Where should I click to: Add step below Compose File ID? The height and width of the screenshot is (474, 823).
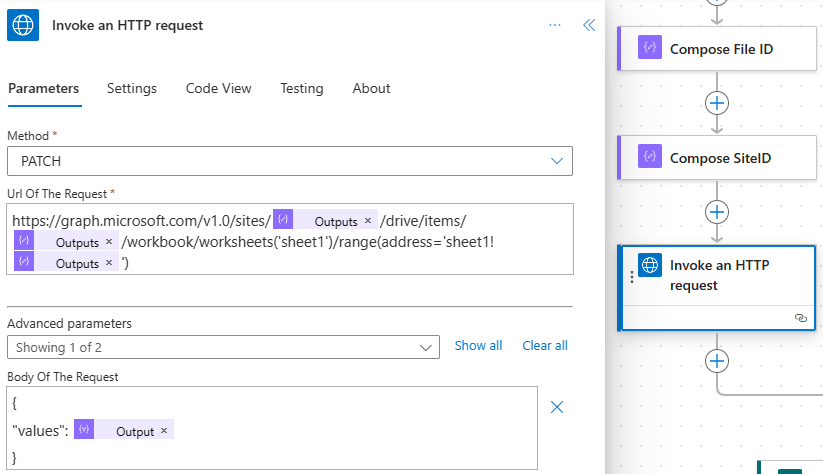[x=717, y=103]
